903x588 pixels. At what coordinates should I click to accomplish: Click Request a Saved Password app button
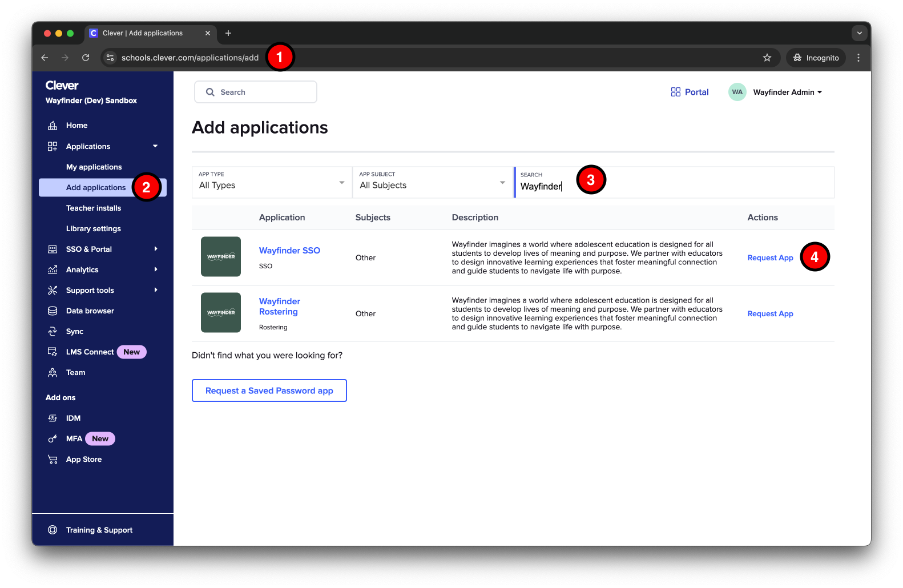(x=269, y=390)
